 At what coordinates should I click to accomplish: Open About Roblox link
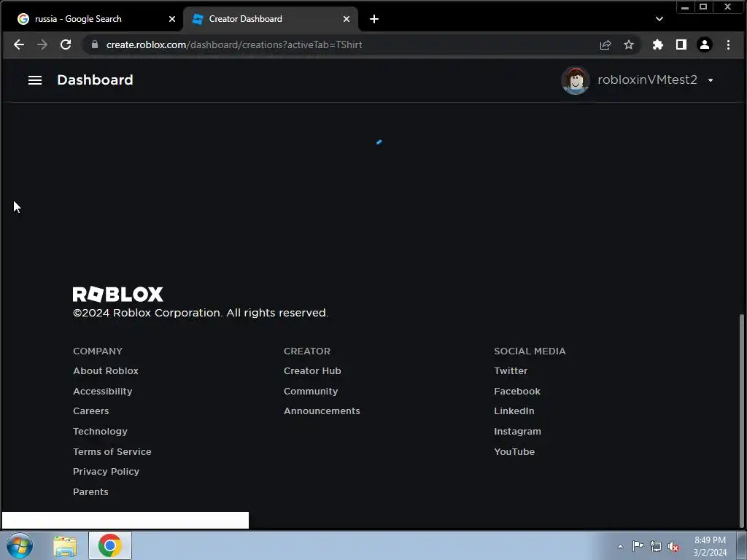point(106,371)
